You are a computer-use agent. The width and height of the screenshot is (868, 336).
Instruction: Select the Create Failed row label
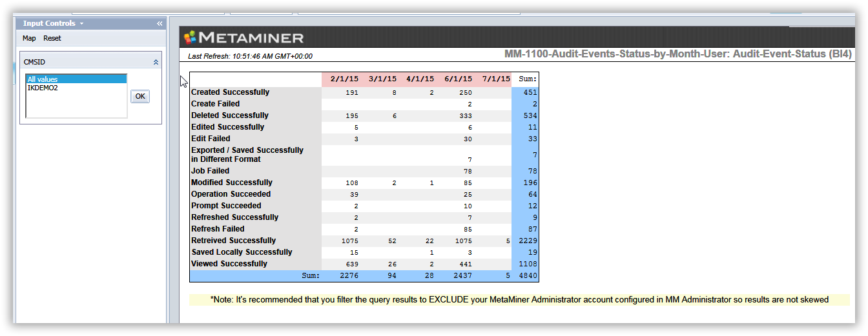click(216, 104)
